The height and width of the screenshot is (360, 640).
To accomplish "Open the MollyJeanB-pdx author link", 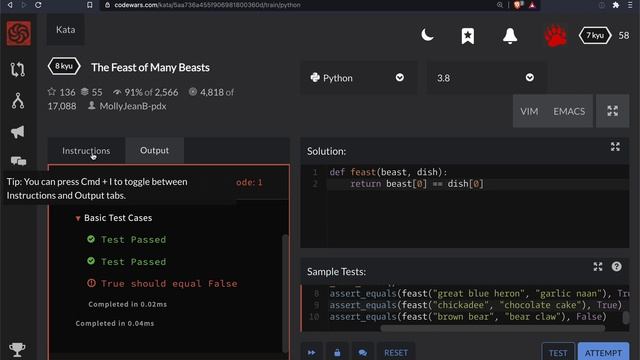I will coord(133,106).
